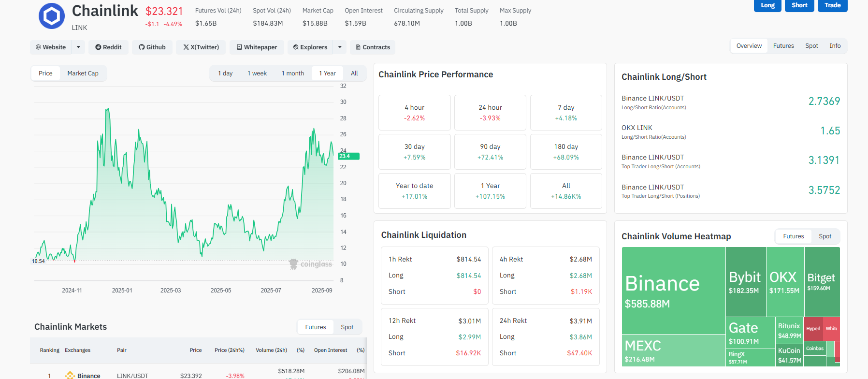
Task: Click the Bitget heatmap tile
Action: tap(822, 282)
